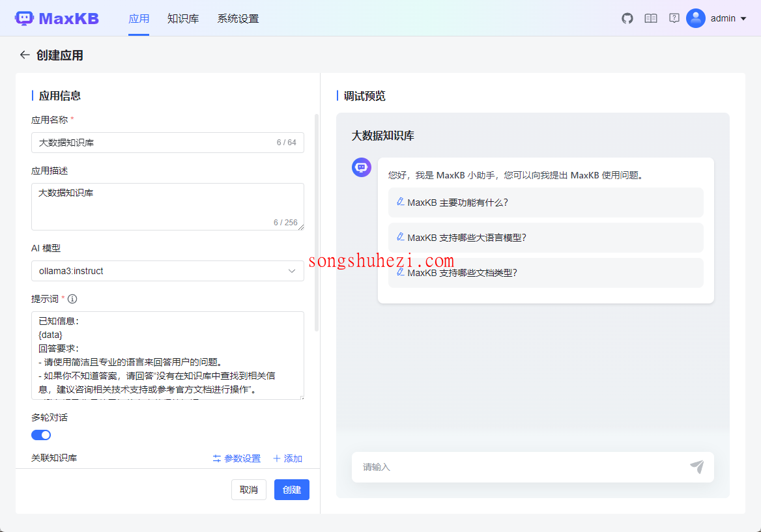This screenshot has height=532, width=761.
Task: Click the send paper-plane icon
Action: pos(697,466)
